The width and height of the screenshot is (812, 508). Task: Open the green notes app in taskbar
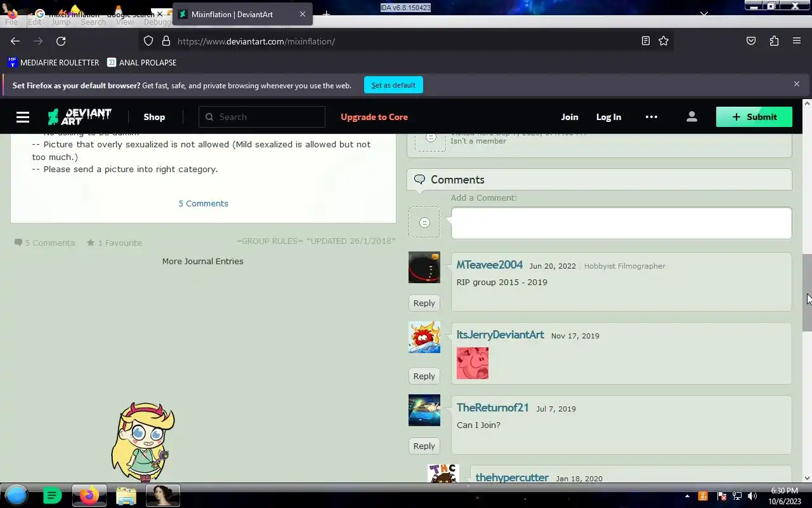(x=52, y=495)
